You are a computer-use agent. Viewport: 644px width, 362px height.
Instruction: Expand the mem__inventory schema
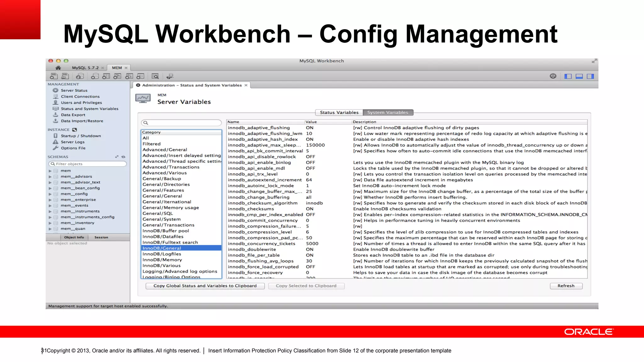pos(50,223)
